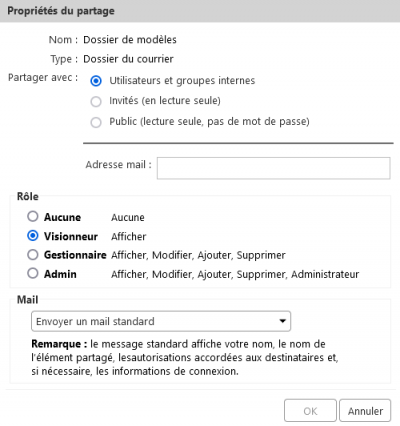Click the 'Dossier de modèles' name text
This screenshot has width=400, height=426.
tap(130, 40)
